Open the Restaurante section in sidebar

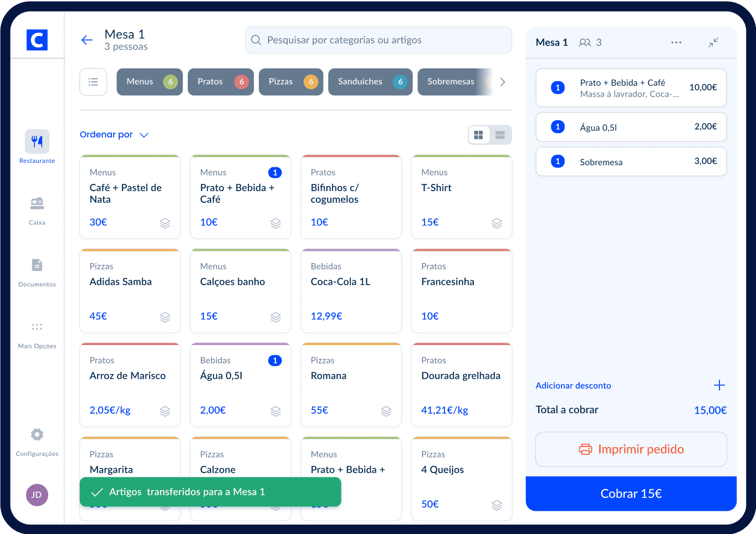point(37,142)
